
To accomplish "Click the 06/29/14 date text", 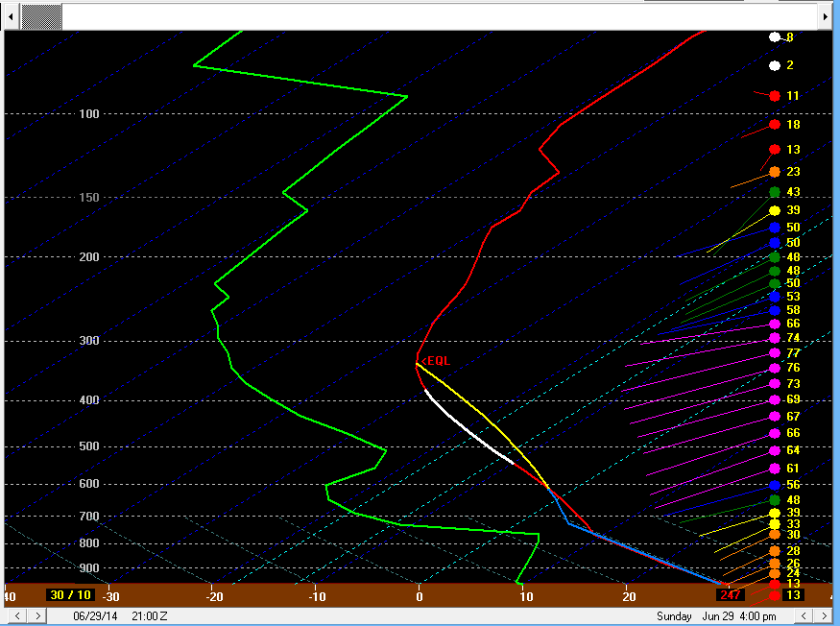I will [95, 616].
